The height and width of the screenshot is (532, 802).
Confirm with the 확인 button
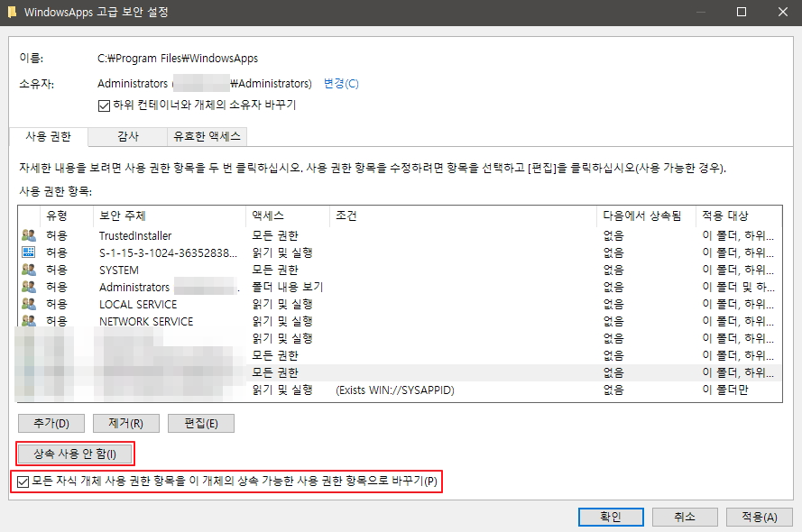click(611, 517)
